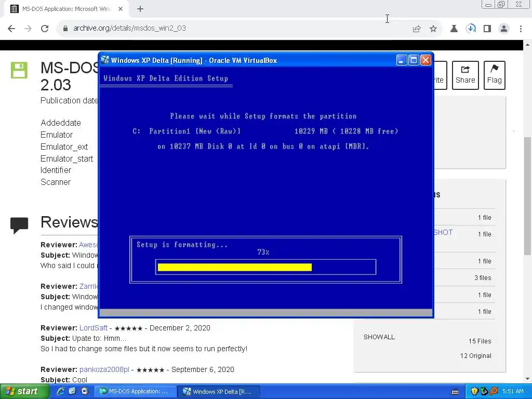Click the "Setup is formatting..." text
Image resolution: width=532 pixels, height=399 pixels.
pyautogui.click(x=182, y=245)
